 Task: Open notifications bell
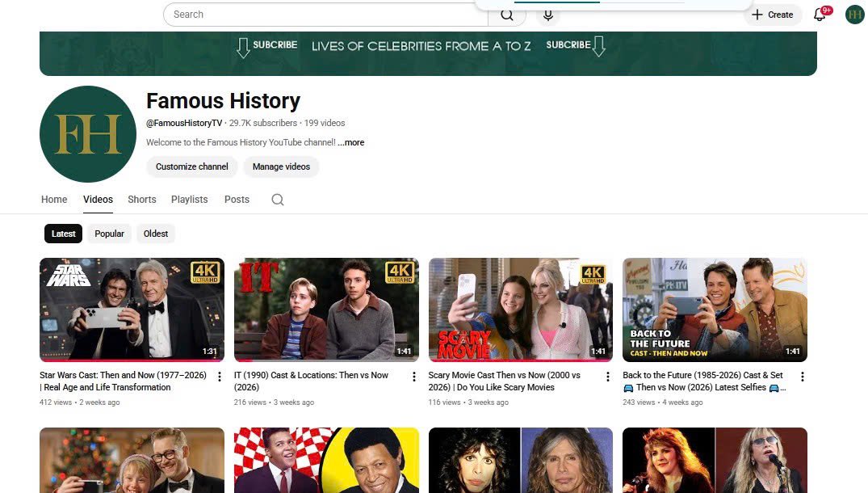[820, 15]
